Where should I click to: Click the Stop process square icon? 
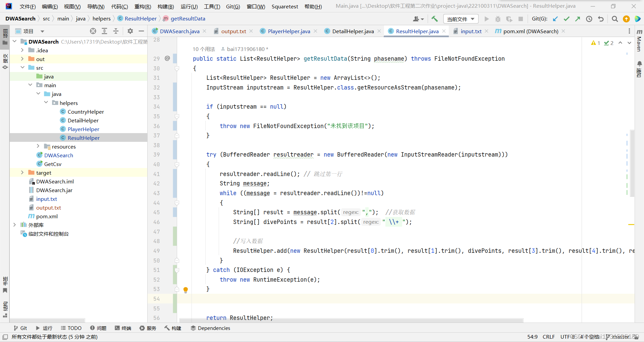(x=521, y=19)
